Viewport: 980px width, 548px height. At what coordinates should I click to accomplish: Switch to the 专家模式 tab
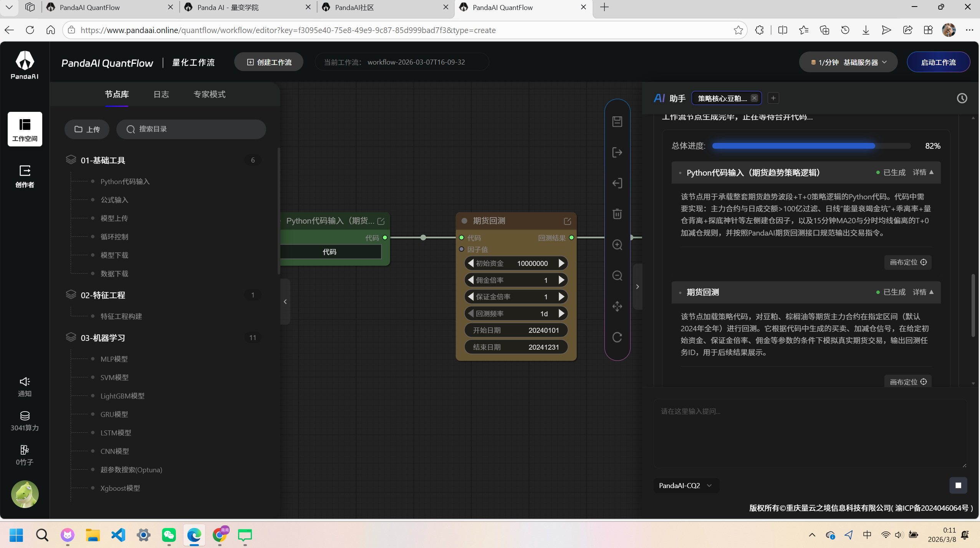209,94
